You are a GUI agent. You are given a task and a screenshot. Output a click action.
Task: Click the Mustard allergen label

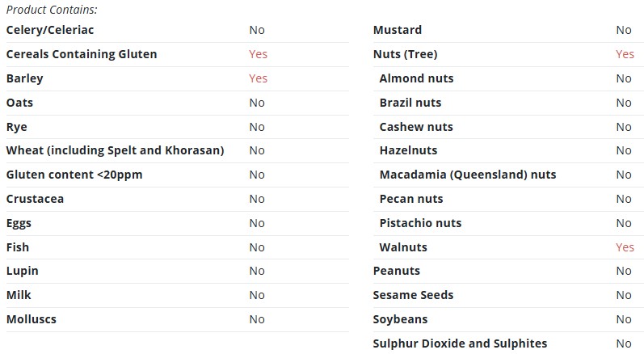click(398, 30)
